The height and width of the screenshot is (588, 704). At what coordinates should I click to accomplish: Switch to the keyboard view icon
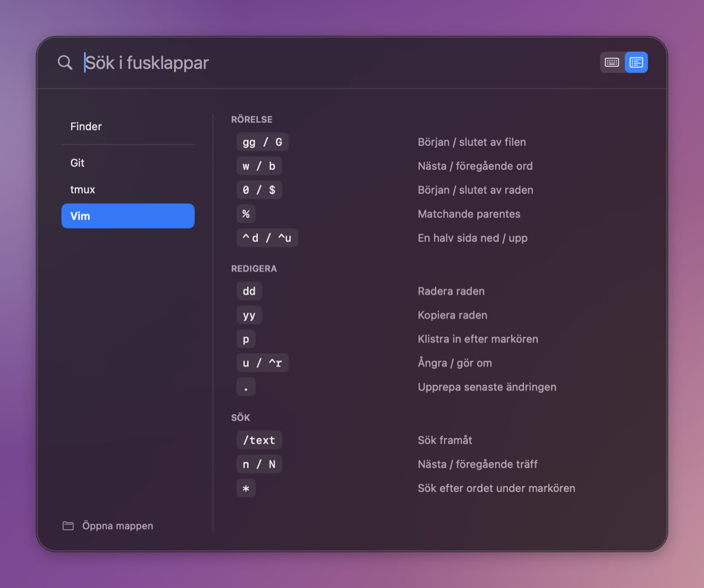click(x=612, y=62)
